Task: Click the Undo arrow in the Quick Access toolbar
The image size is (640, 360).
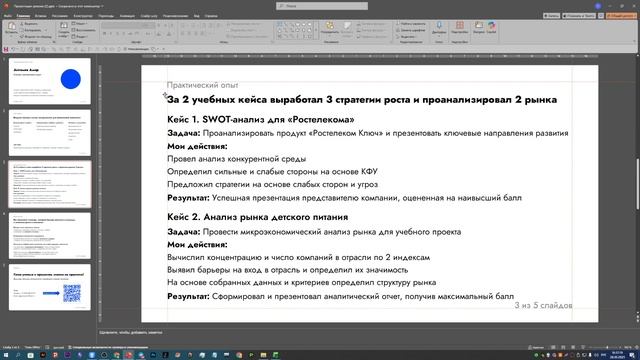Action: 13,49
